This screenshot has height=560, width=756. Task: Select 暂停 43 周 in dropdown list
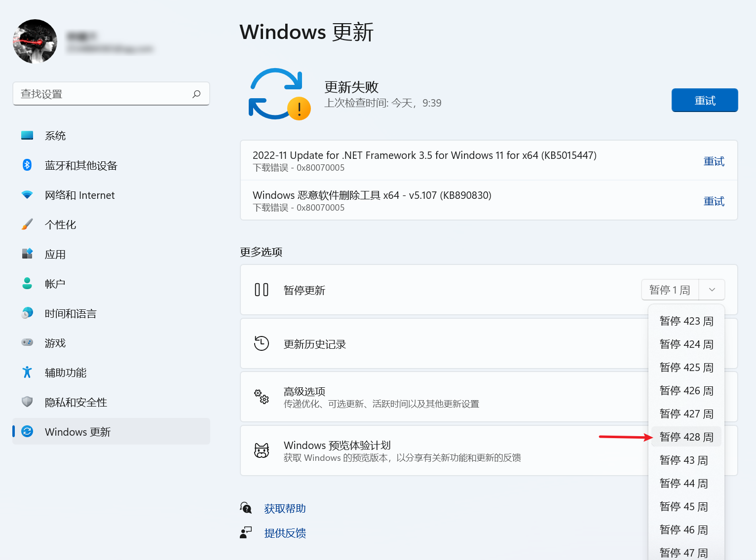tap(686, 460)
